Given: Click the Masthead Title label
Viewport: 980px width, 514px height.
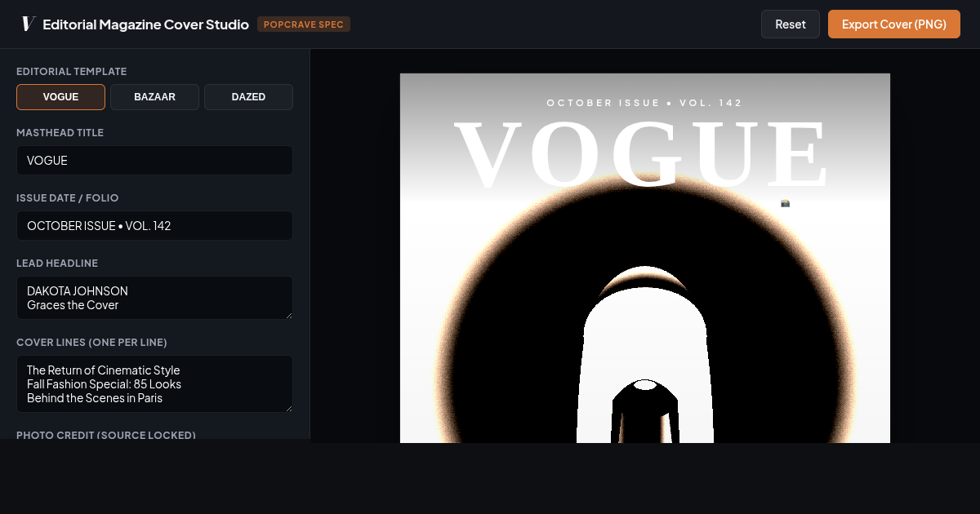Looking at the screenshot, I should coord(60,132).
